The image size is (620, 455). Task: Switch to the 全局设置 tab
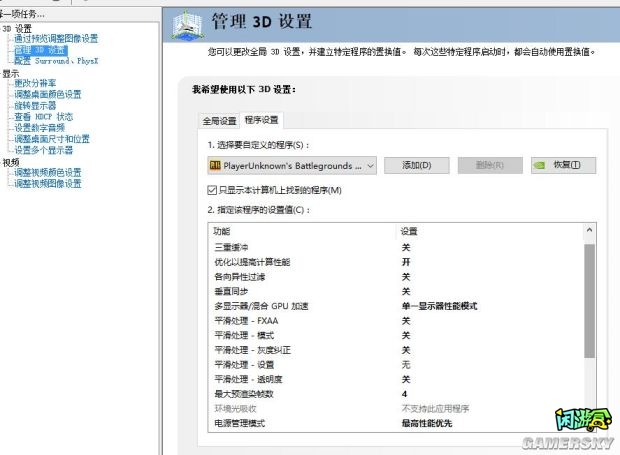click(220, 121)
